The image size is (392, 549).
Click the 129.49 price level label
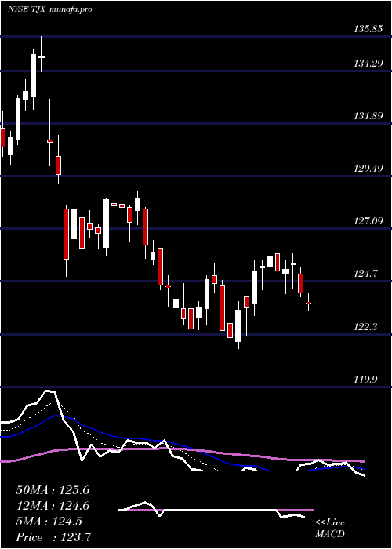click(368, 169)
